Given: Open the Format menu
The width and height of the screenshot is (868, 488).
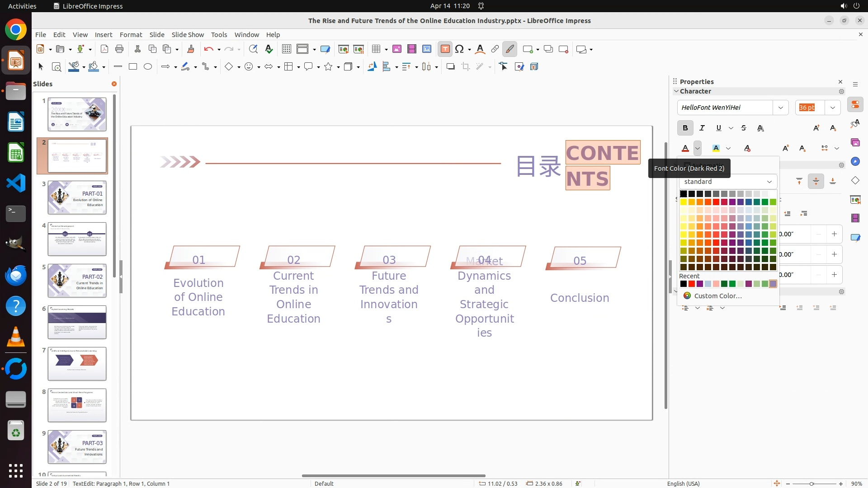Looking at the screenshot, I should (x=131, y=35).
